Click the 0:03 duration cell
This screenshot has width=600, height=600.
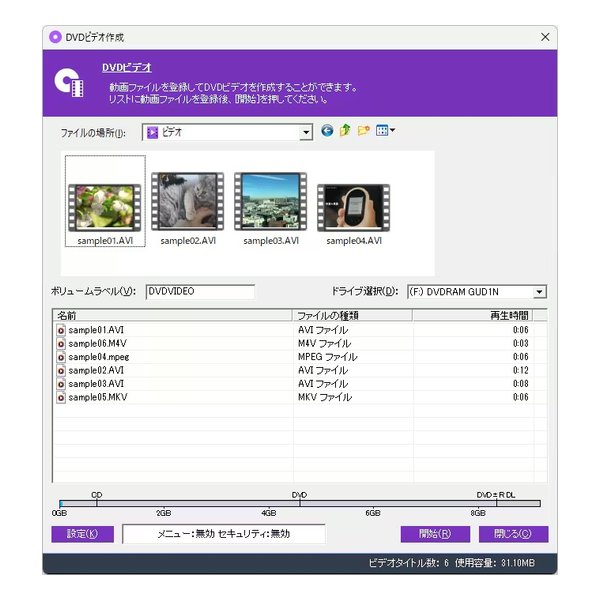520,344
